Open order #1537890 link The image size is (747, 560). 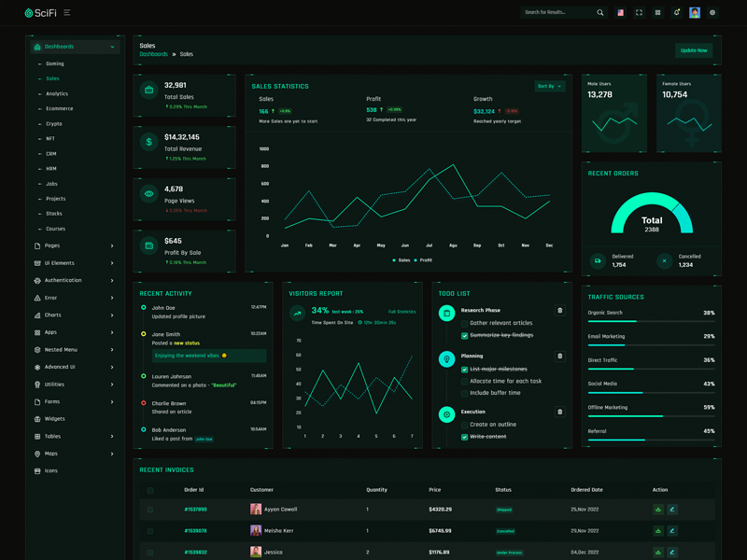pyautogui.click(x=195, y=510)
